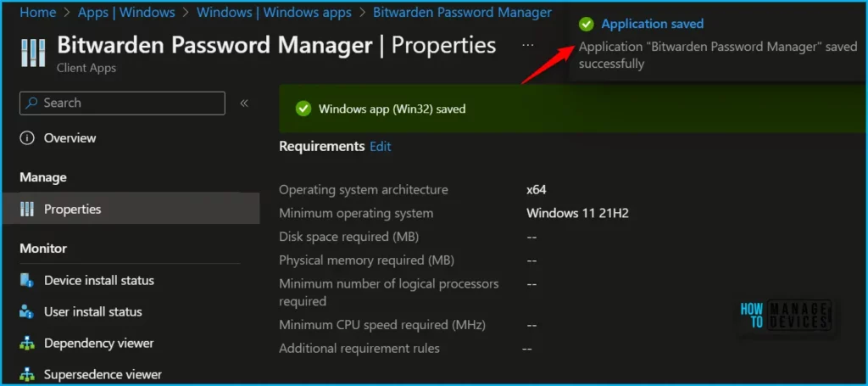Click the Dependency viewer icon
Viewport: 868px width, 386px height.
(26, 344)
